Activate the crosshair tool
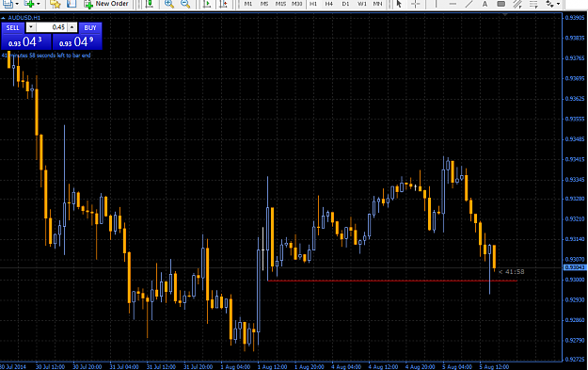 (416, 4)
